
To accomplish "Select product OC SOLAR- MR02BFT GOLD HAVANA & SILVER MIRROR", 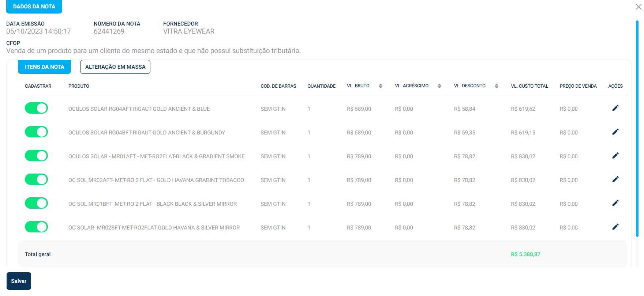I will 154,228.
